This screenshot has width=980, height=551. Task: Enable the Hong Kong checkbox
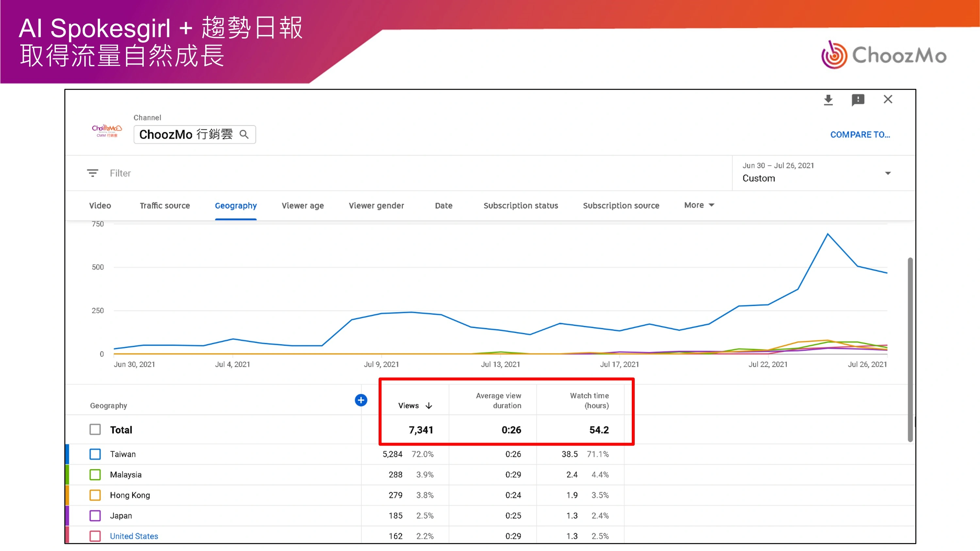[95, 495]
